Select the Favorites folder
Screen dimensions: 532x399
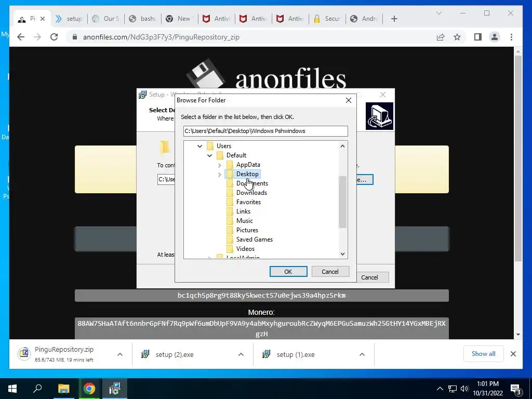(x=248, y=202)
